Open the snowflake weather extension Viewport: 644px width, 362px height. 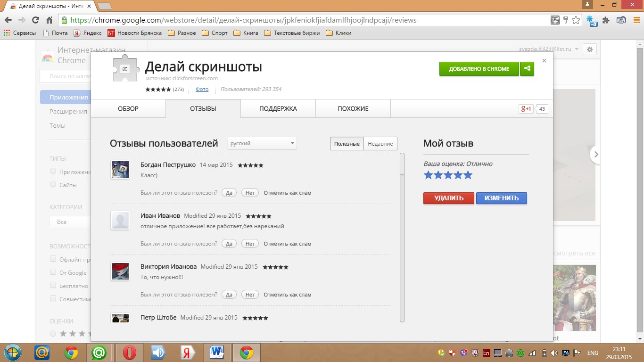point(591,20)
